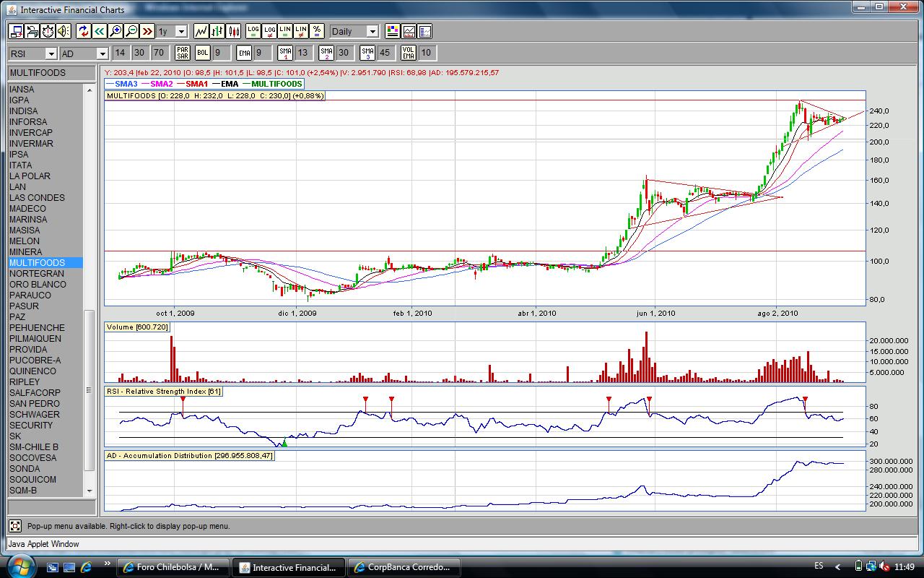Click the color palette settings icon
The height and width of the screenshot is (578, 924).
(x=392, y=31)
